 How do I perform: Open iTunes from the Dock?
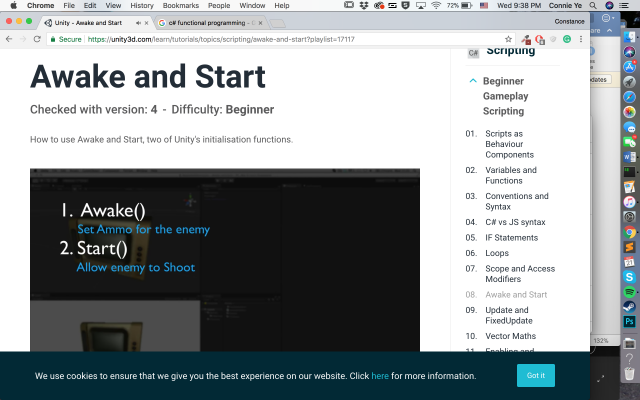click(629, 202)
